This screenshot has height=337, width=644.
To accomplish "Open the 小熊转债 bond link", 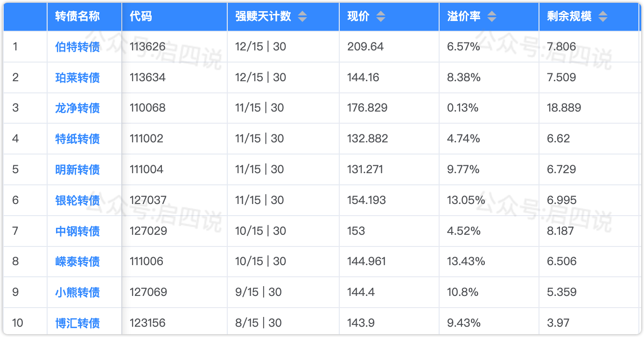I will click(x=77, y=292).
